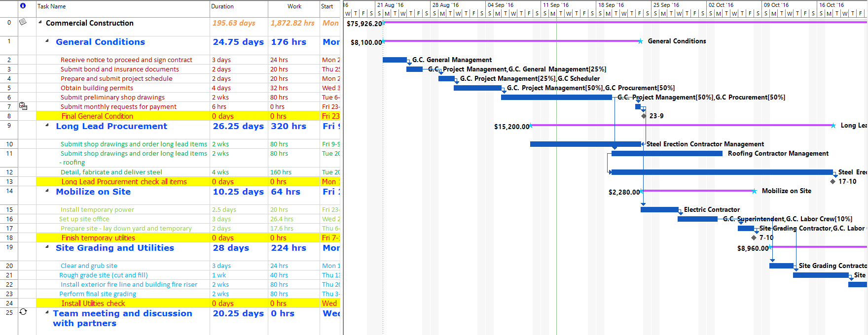The image size is (868, 335).
Task: Click the Electric Contractor task Gantt bar
Action: [659, 209]
